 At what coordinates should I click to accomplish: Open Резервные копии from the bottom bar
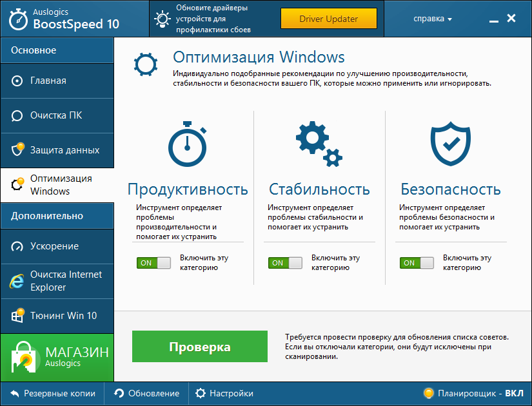(x=52, y=393)
